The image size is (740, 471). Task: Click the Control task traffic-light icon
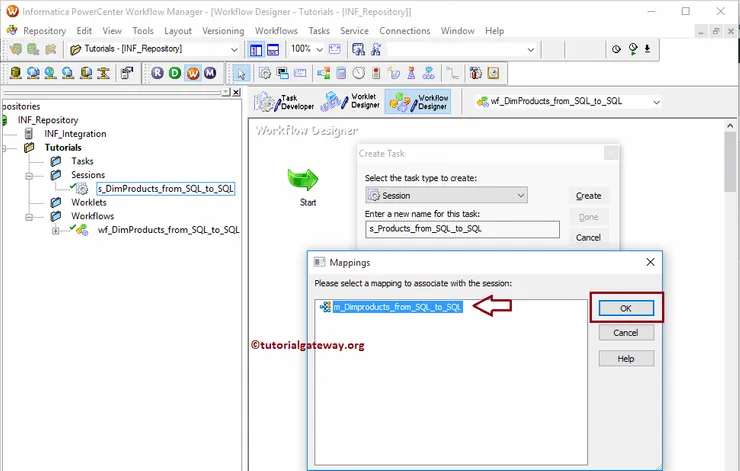pos(376,73)
